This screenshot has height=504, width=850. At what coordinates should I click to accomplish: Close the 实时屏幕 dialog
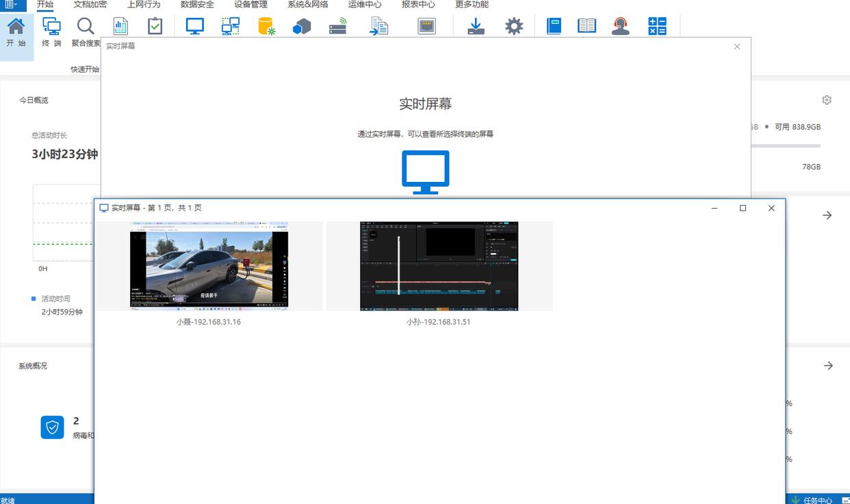[736, 47]
